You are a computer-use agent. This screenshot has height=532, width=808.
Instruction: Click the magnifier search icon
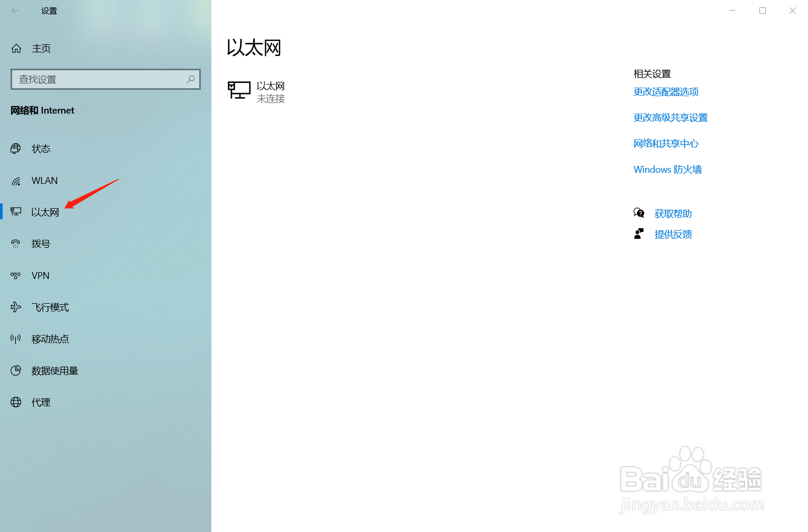[191, 79]
